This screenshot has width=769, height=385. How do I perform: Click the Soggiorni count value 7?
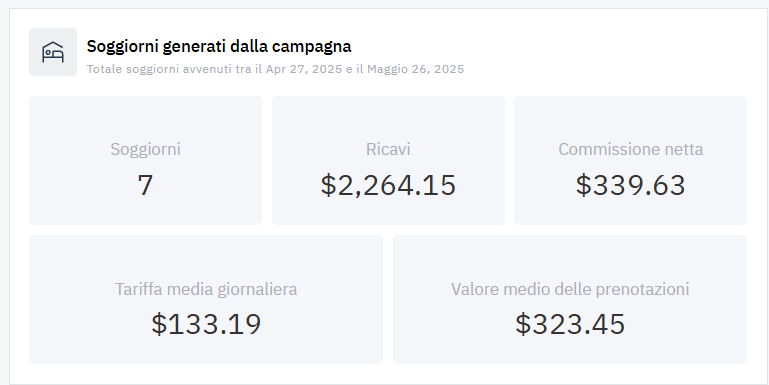coord(145,185)
